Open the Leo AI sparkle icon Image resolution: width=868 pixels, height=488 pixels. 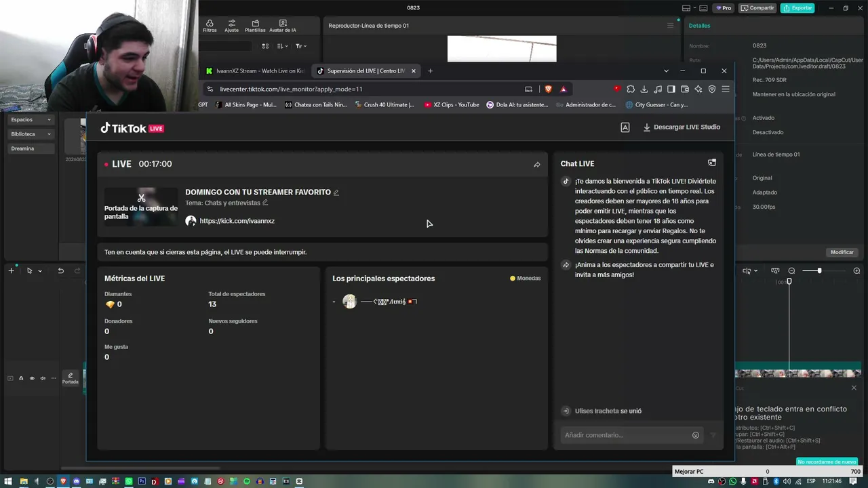(x=698, y=89)
